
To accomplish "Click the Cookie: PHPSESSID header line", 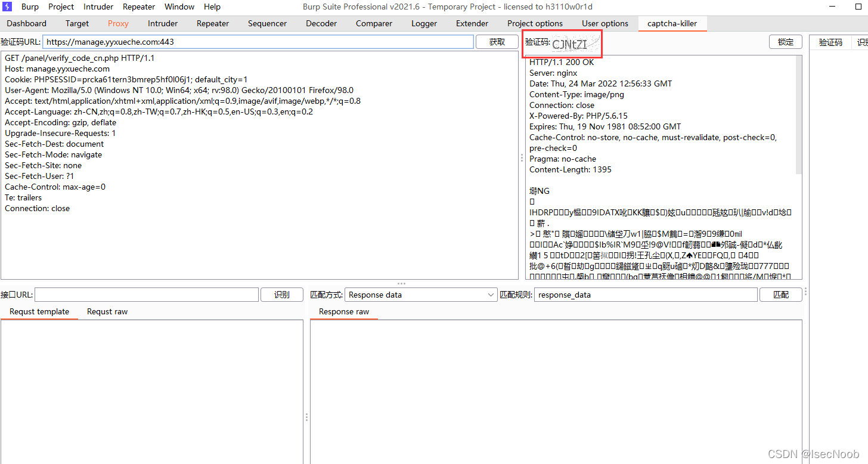I will (126, 79).
